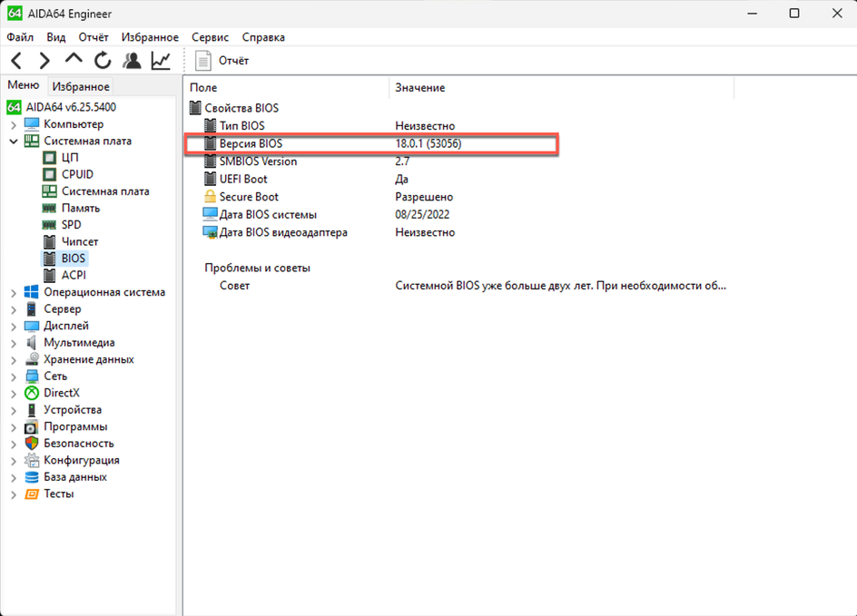Expand the Устройства tree node
This screenshot has width=857, height=616.
coord(14,411)
